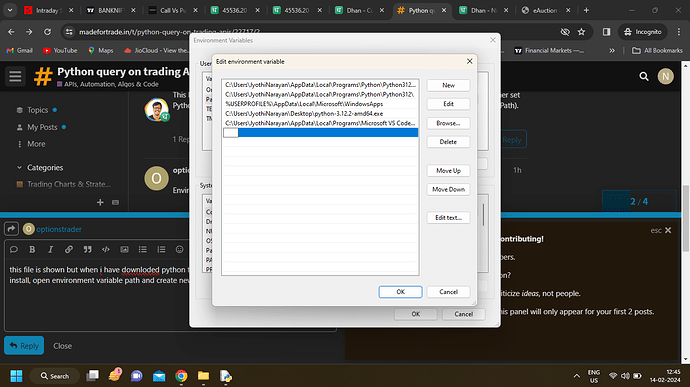The height and width of the screenshot is (387, 690).
Task: Open Topics in the forum sidebar
Action: tap(37, 110)
